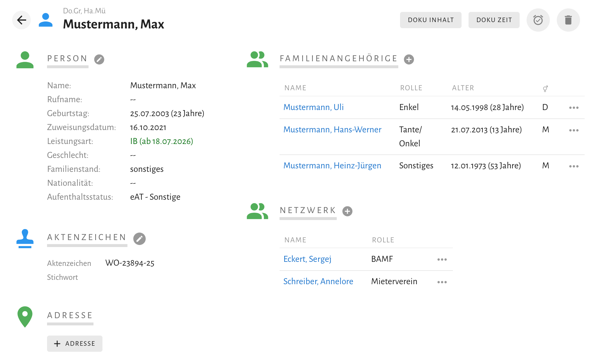Click the Netzwerk table NAME header
Screen dimensions: 598x364
coord(296,240)
